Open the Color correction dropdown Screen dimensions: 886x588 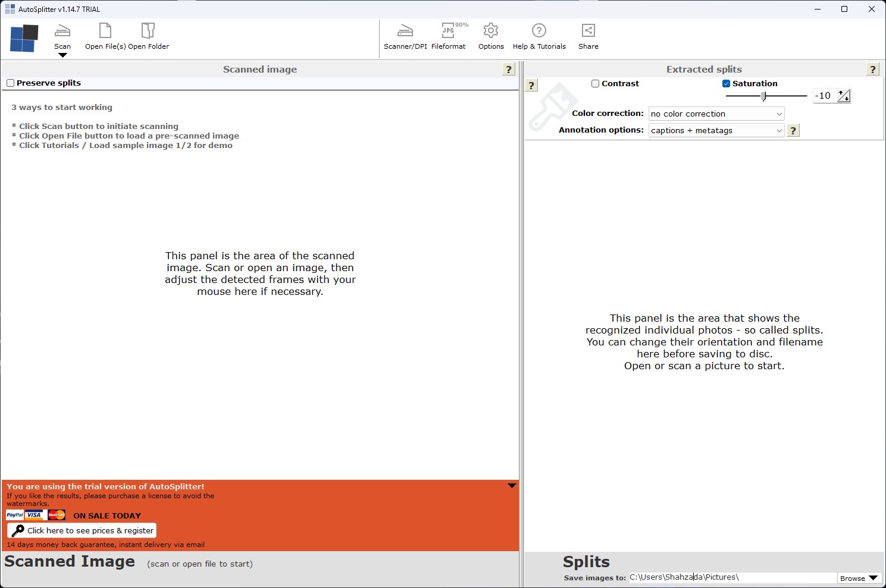click(x=716, y=114)
